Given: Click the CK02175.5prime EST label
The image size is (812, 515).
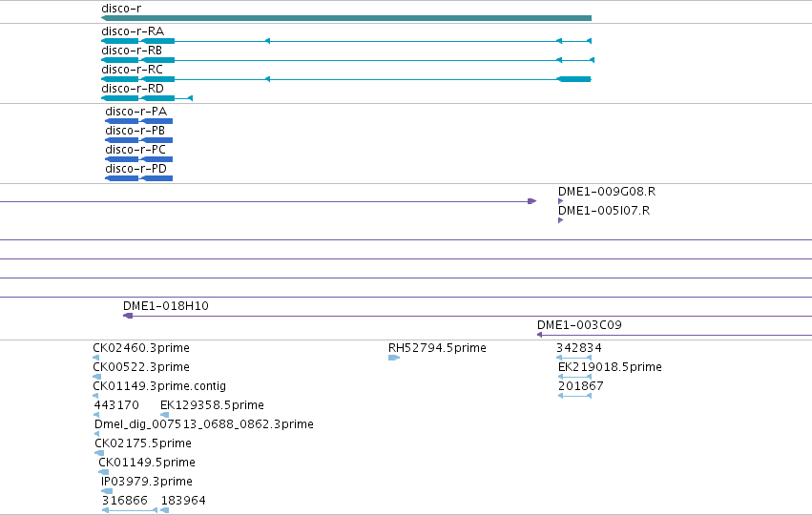Looking at the screenshot, I should pyautogui.click(x=143, y=443).
